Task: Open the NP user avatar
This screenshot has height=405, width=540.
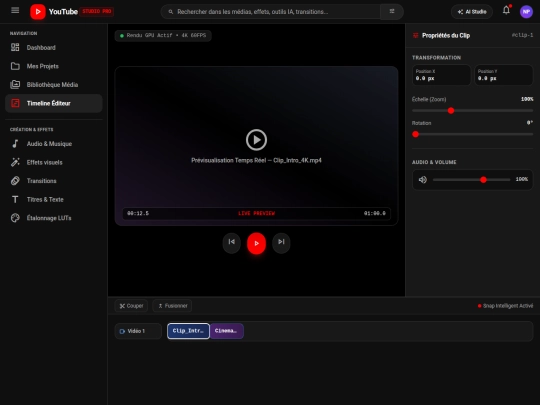Action: [x=526, y=12]
